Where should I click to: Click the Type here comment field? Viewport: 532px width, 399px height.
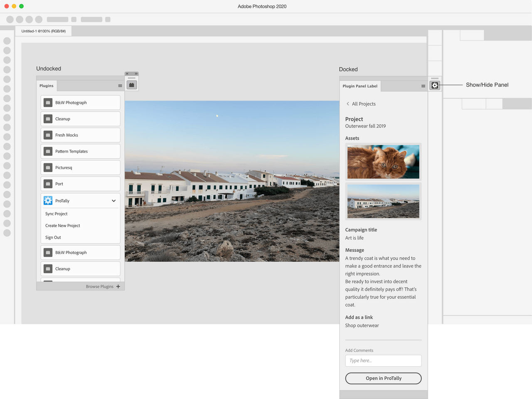pos(383,360)
